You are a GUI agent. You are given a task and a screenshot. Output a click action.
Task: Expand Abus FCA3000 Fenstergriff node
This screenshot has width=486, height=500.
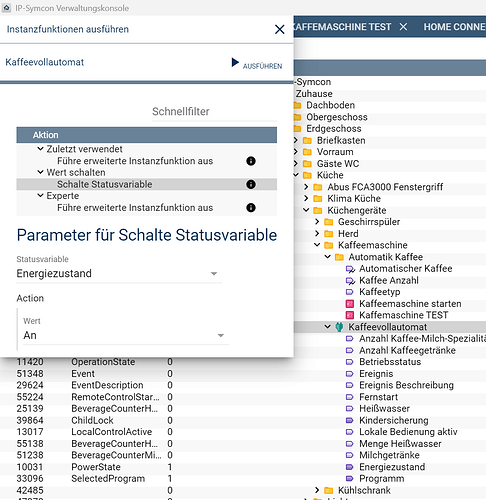[306, 187]
